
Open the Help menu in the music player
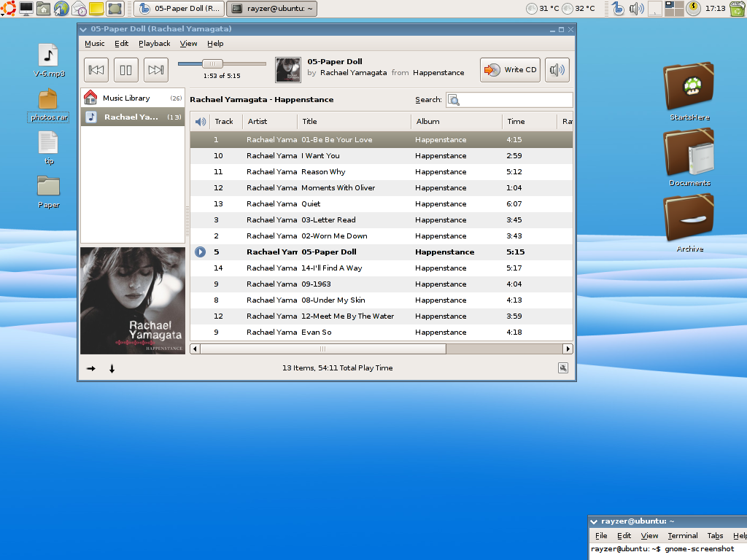click(215, 43)
